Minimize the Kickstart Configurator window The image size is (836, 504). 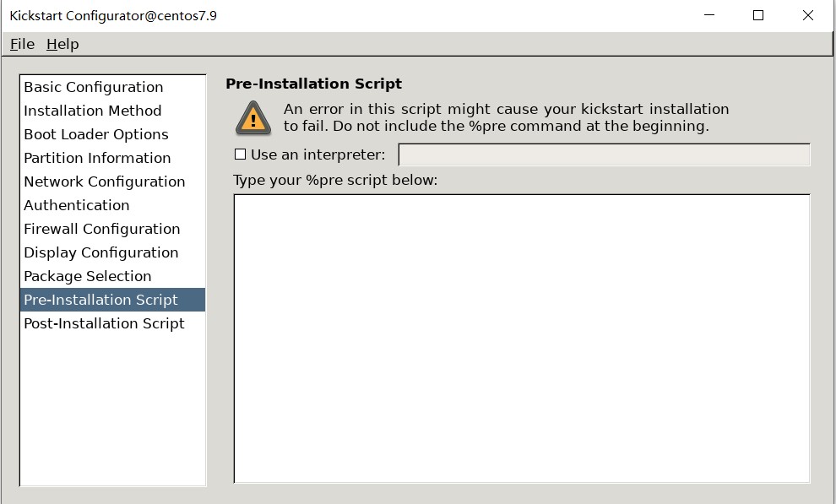click(x=709, y=15)
